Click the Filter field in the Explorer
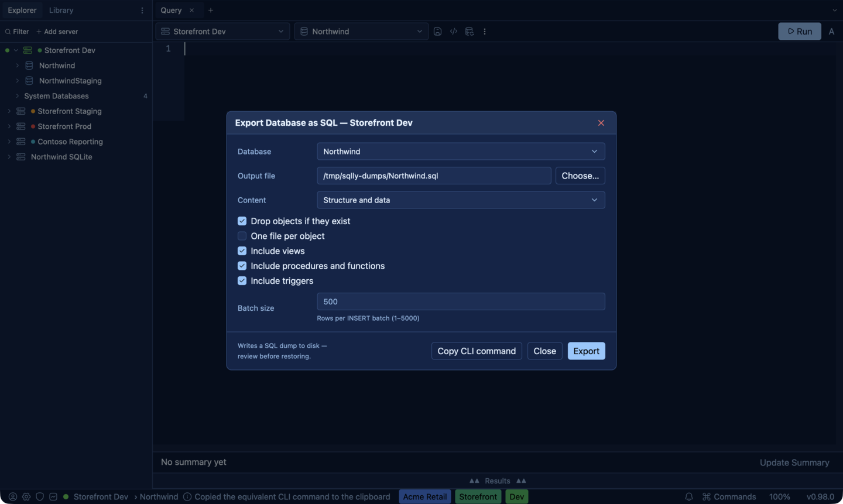Screen dimensions: 843x504 [x=17, y=32]
